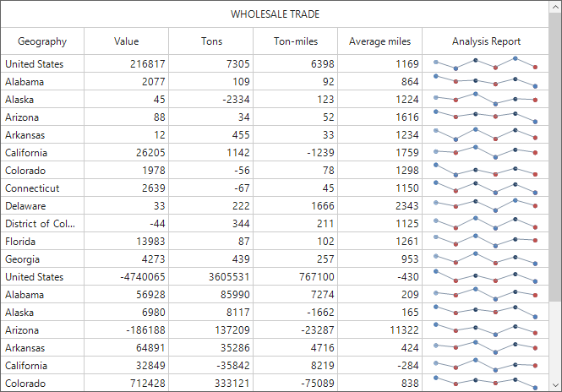Click the Ton-miles cell 6398
562x392 pixels.
295,63
